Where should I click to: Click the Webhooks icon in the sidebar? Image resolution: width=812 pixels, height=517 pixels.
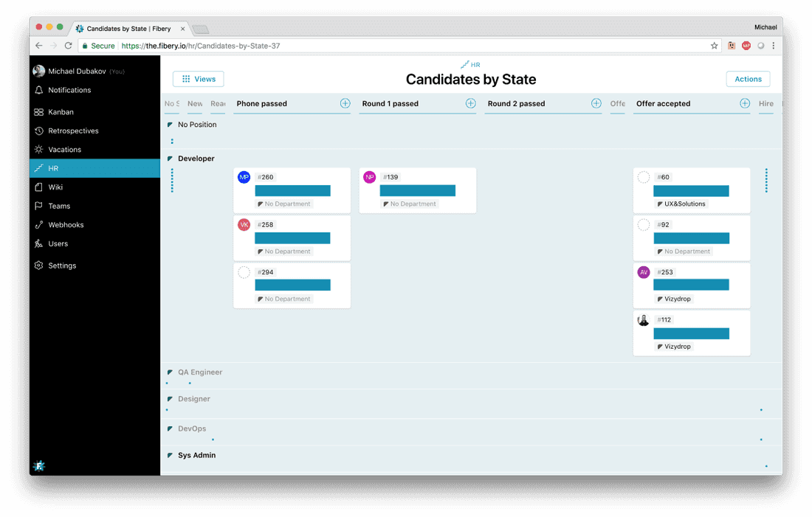point(38,224)
